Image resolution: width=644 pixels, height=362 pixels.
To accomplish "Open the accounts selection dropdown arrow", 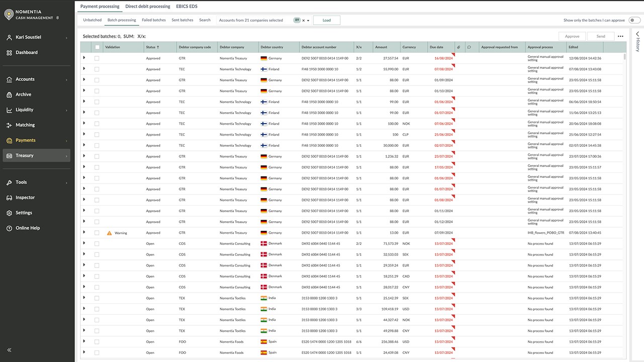I will point(308,21).
